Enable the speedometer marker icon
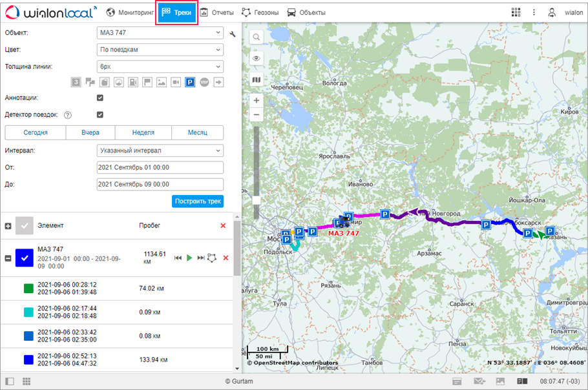The width and height of the screenshot is (588, 390). click(119, 82)
